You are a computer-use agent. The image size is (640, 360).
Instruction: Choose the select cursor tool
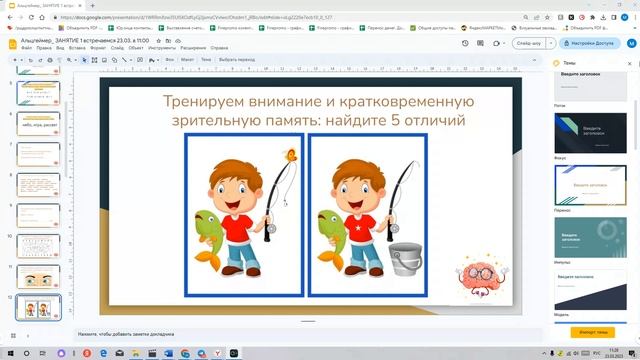tap(84, 60)
